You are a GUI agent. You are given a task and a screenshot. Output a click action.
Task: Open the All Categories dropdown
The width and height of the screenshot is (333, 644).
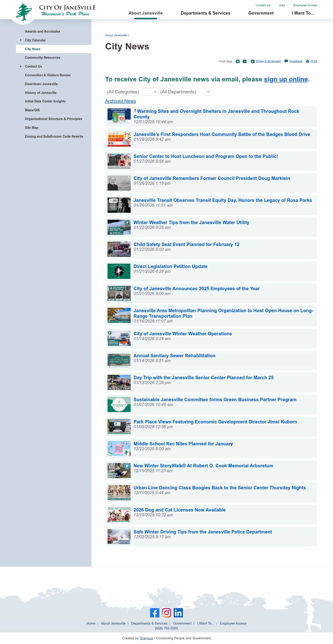click(x=131, y=92)
